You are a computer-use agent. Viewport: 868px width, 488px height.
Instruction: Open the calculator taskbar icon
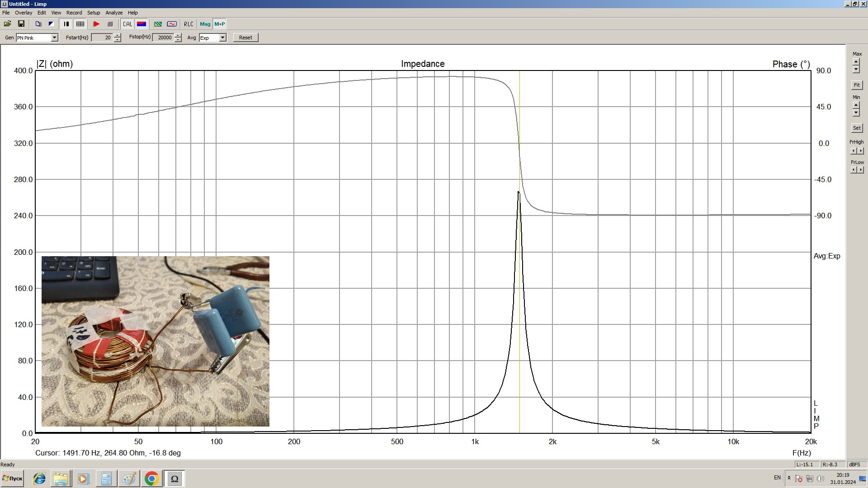pyautogui.click(x=106, y=479)
